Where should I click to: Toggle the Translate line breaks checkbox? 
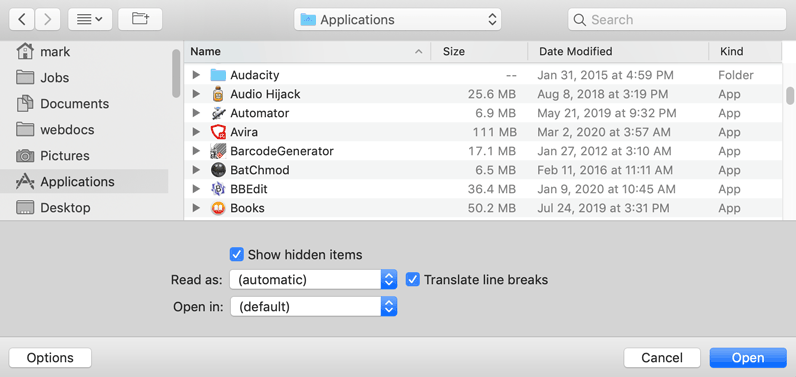click(x=413, y=280)
